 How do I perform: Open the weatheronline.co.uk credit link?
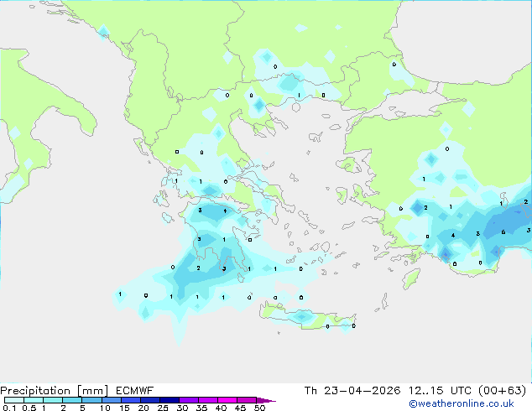click(462, 403)
